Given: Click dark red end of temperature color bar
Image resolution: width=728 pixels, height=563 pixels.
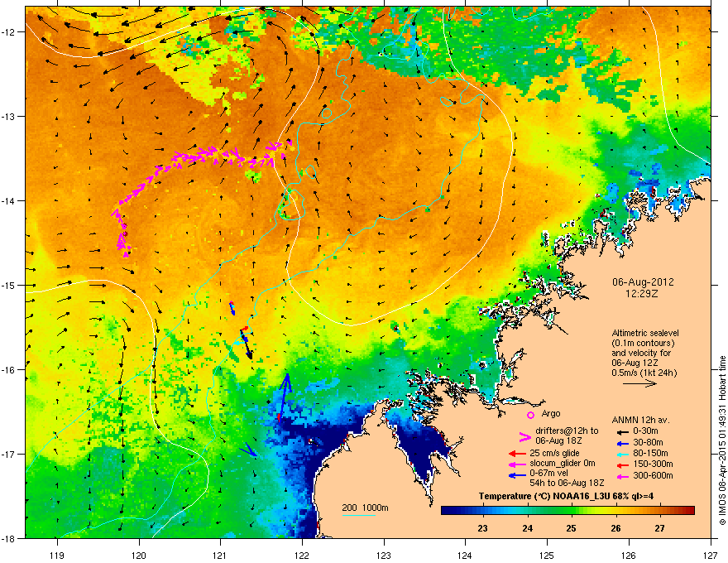Looking at the screenshot, I should (690, 511).
